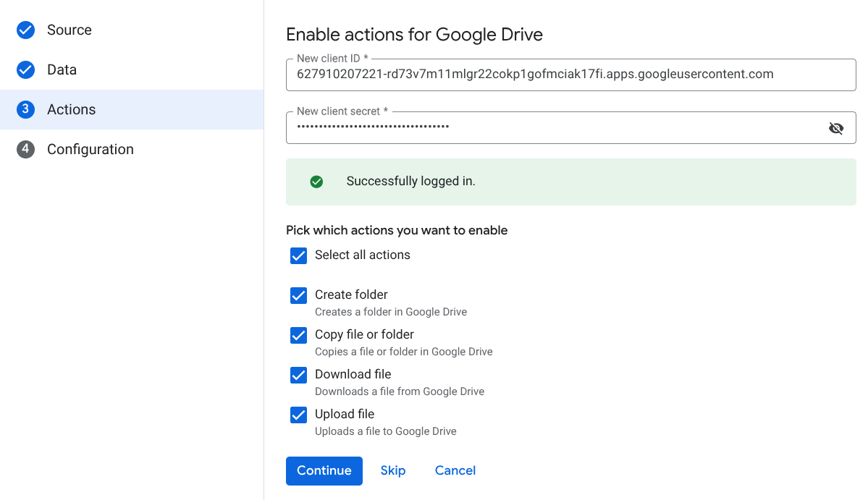Go to the Source step
The width and height of the screenshot is (868, 500).
pos(132,30)
